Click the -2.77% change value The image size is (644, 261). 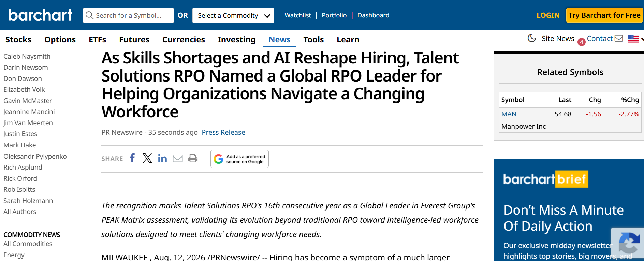click(x=629, y=114)
